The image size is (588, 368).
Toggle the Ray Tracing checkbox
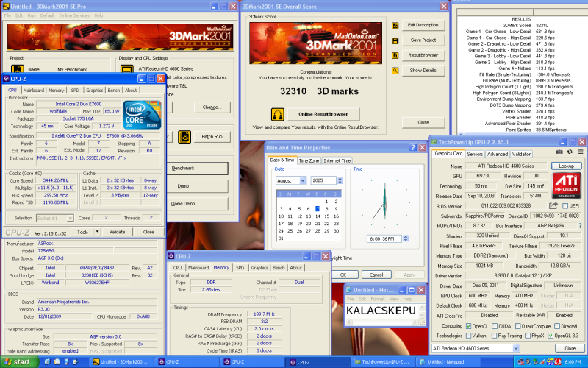click(x=494, y=336)
